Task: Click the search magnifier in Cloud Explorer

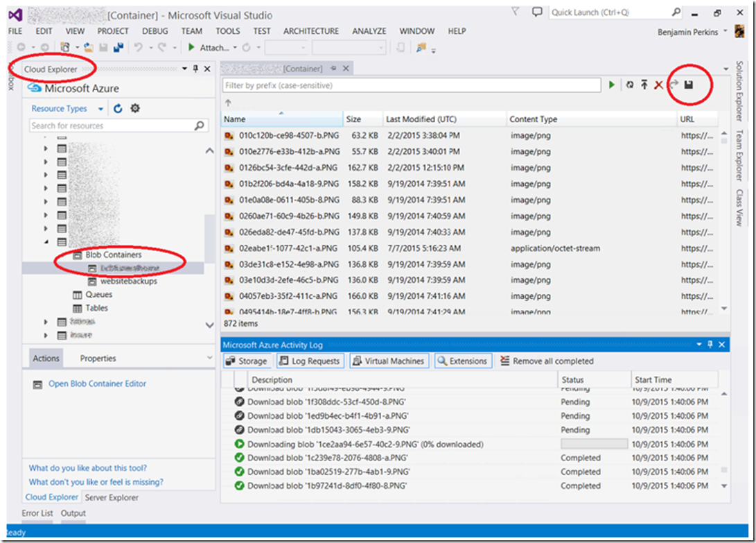Action: pos(200,126)
